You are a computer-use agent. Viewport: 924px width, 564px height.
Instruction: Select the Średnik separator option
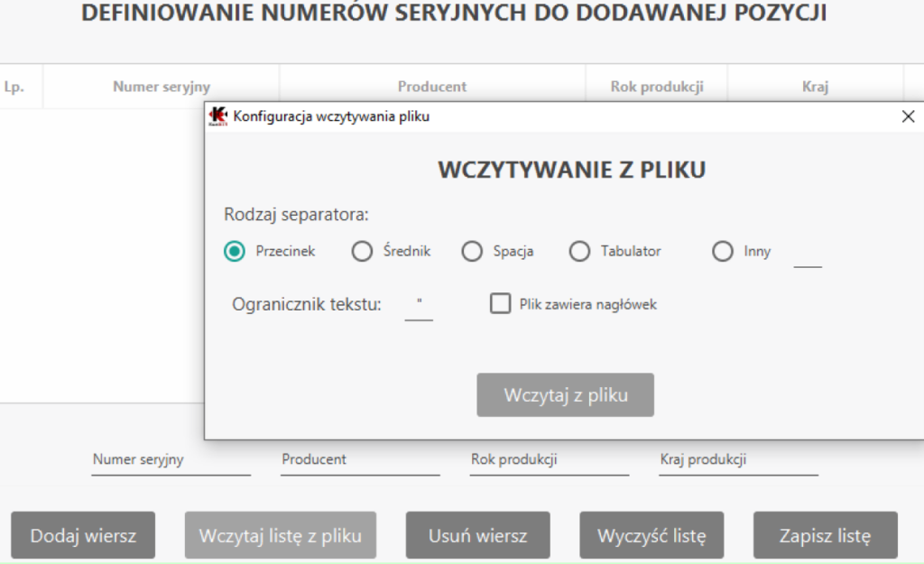(x=362, y=251)
